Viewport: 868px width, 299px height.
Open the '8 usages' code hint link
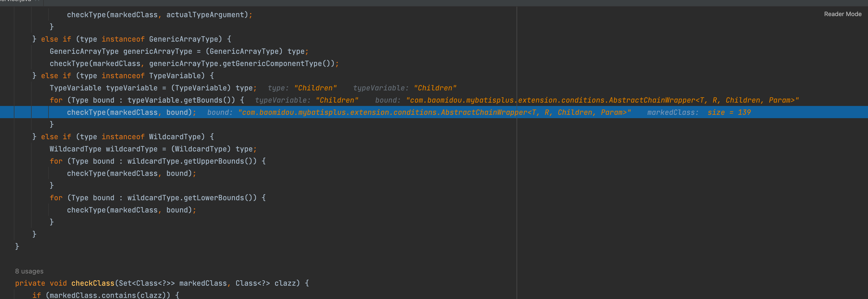click(x=29, y=271)
